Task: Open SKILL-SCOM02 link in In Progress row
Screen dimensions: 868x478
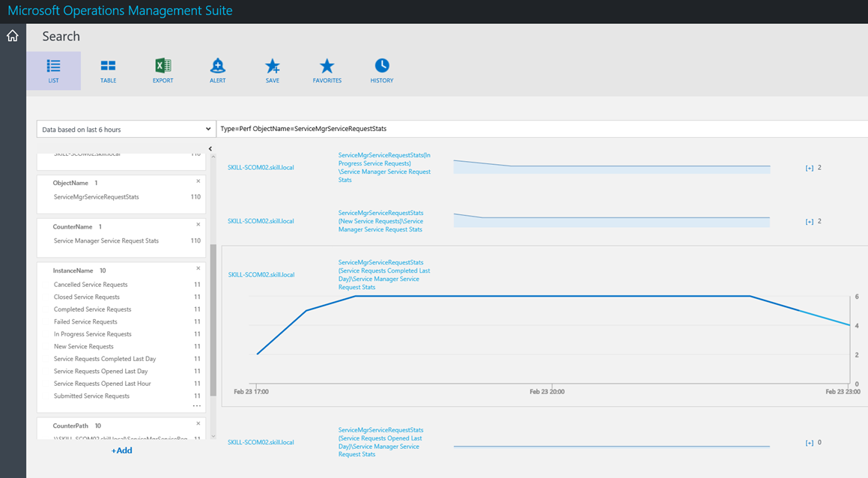Action: pyautogui.click(x=261, y=167)
